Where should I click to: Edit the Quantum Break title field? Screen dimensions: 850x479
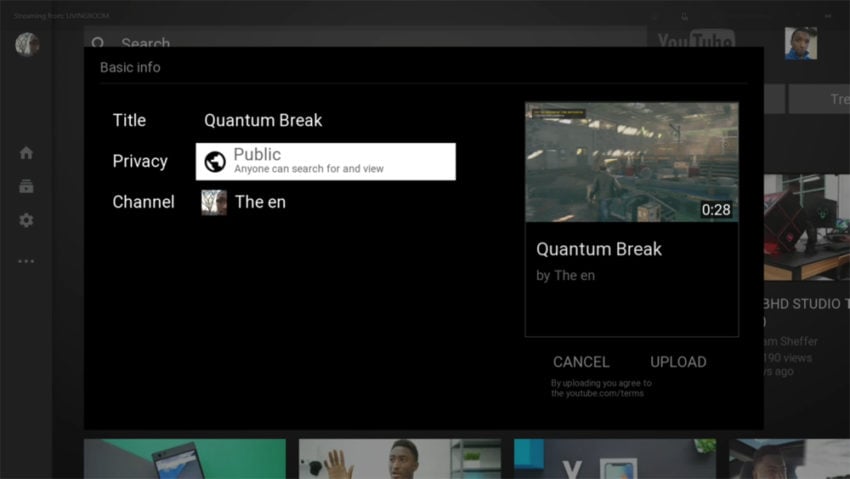[x=263, y=120]
